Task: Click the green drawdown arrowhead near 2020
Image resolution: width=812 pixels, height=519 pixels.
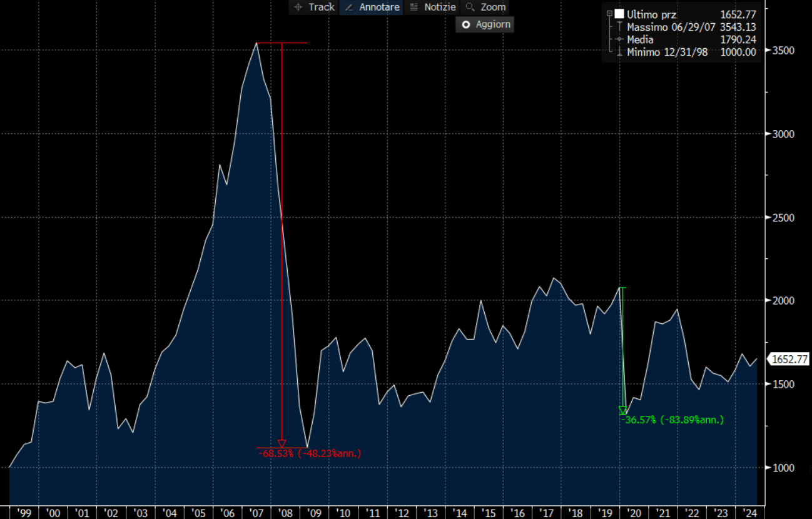Action: (x=622, y=410)
